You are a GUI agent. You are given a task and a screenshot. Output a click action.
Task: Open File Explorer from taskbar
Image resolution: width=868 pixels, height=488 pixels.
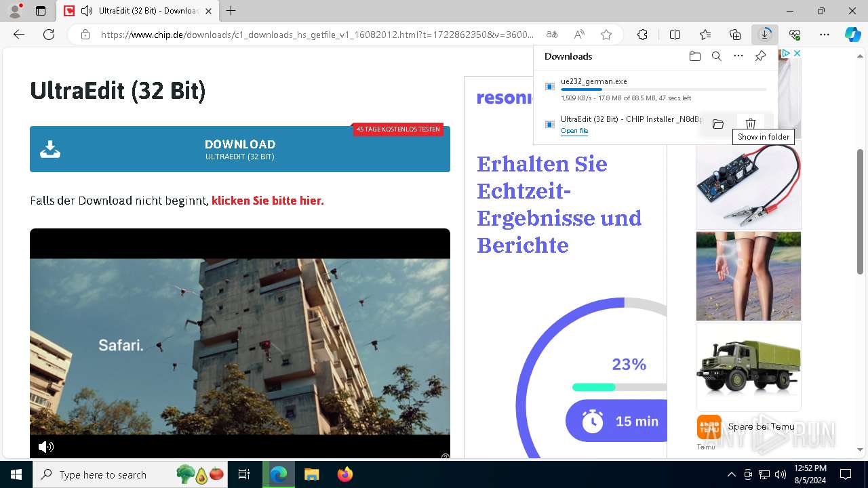click(x=311, y=474)
